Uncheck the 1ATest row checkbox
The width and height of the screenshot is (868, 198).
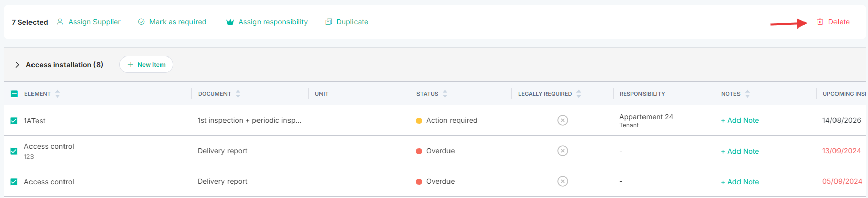[x=14, y=121]
